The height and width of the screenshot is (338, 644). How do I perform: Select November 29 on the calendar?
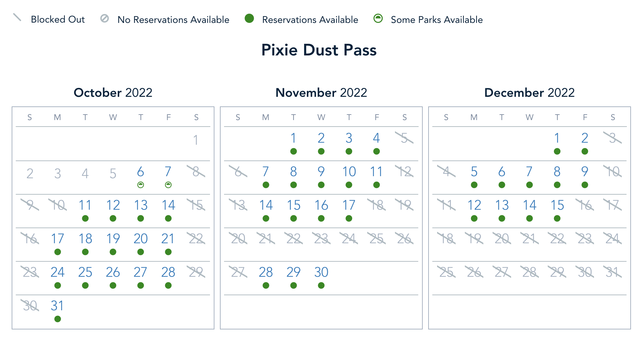click(294, 272)
